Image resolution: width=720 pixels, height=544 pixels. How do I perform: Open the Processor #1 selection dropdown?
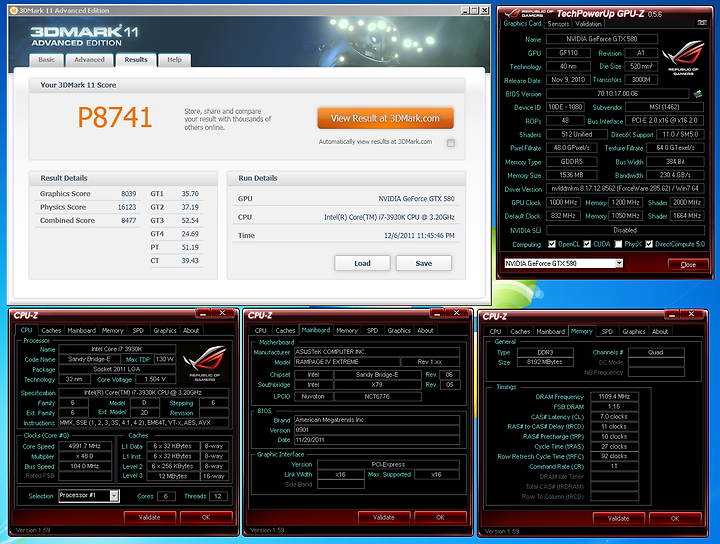[114, 496]
